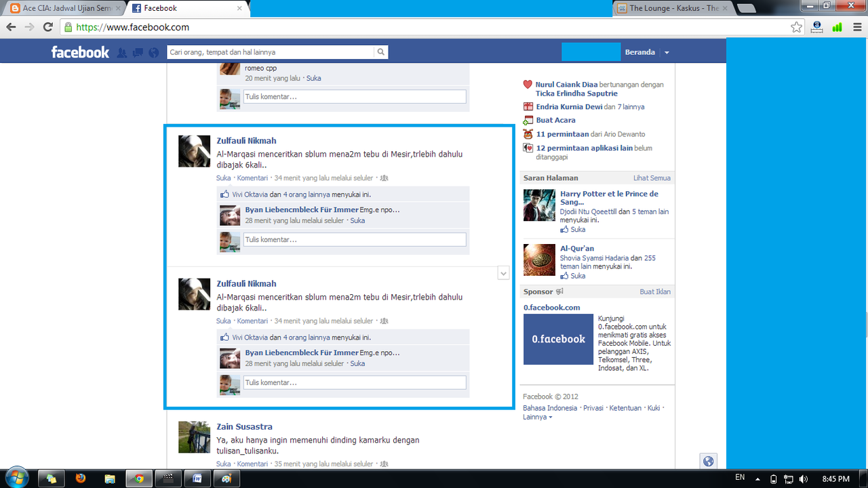The width and height of the screenshot is (868, 488).
Task: Click the Tulis komentar input field
Action: coord(354,239)
